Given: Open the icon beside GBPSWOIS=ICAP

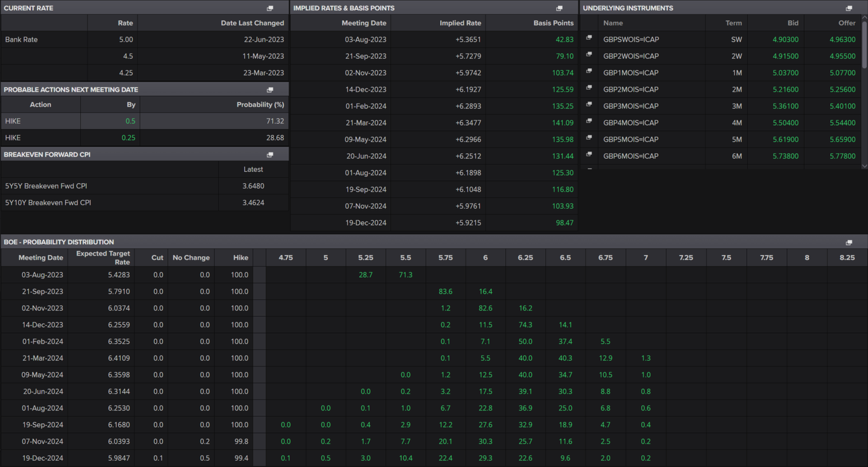Looking at the screenshot, I should (589, 38).
